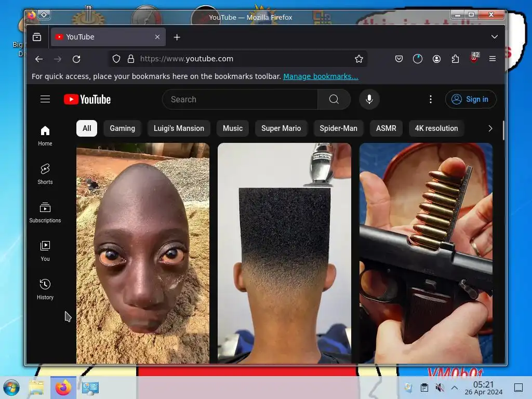This screenshot has width=532, height=399.
Task: Filter by Luigi's Mansion chip
Action: pyautogui.click(x=179, y=128)
